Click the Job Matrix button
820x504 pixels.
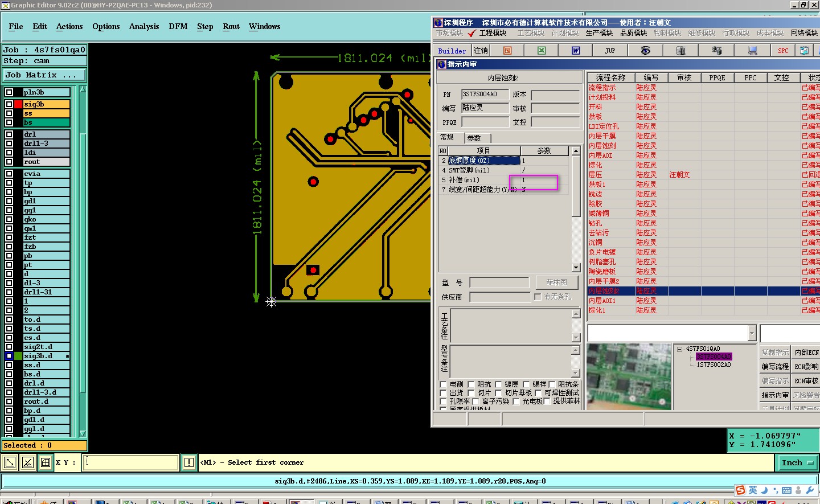[x=44, y=75]
